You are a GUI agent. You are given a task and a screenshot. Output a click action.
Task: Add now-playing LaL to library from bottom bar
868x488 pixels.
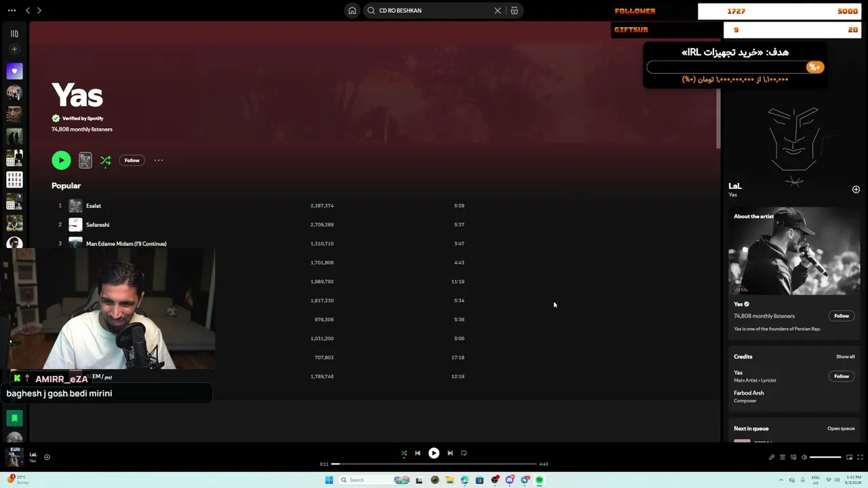click(x=47, y=457)
